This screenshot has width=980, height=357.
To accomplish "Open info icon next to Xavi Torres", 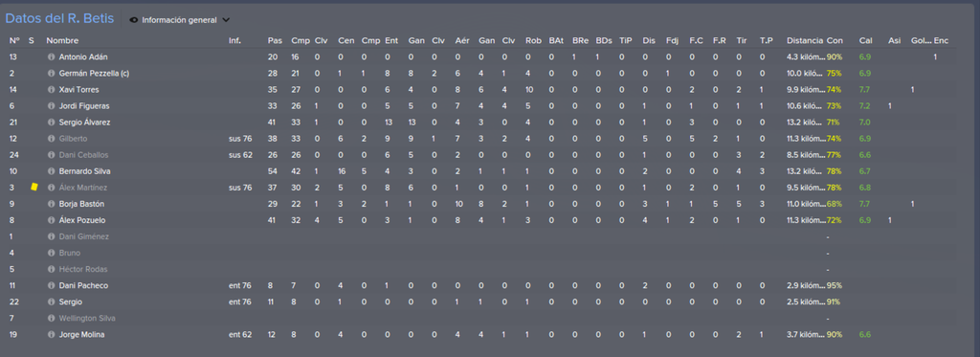I will [x=52, y=89].
